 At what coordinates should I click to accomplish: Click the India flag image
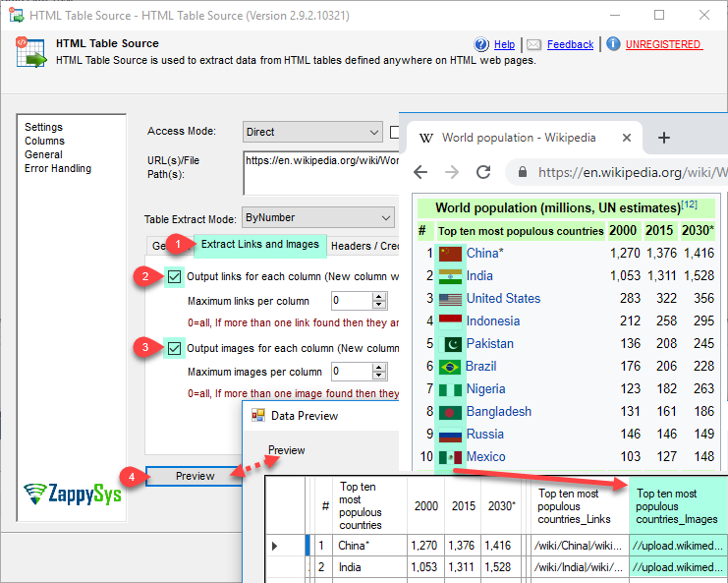pyautogui.click(x=450, y=276)
